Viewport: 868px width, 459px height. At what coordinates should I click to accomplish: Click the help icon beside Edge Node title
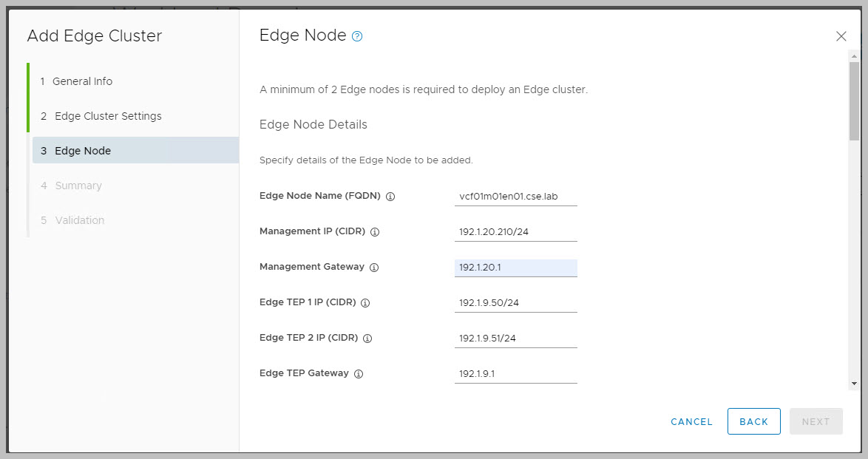click(x=357, y=36)
